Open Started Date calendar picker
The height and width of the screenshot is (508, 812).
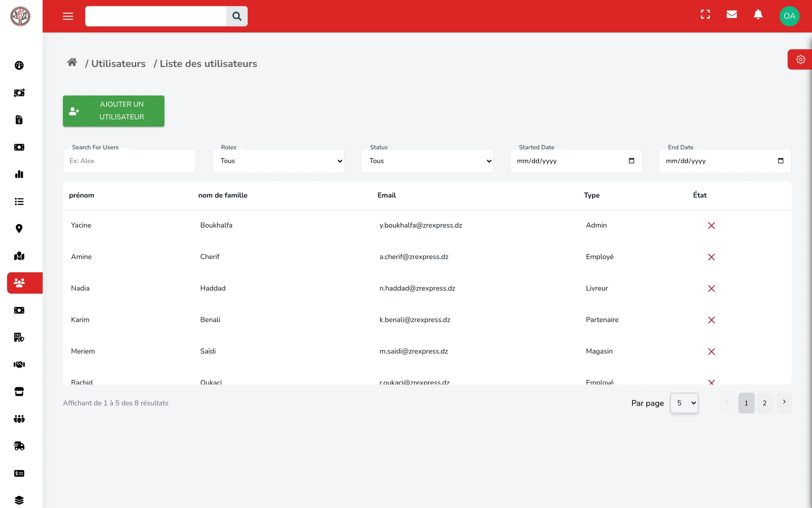click(631, 161)
